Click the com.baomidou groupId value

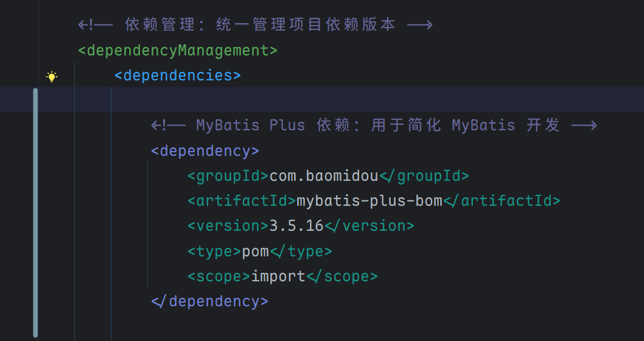[x=324, y=176]
